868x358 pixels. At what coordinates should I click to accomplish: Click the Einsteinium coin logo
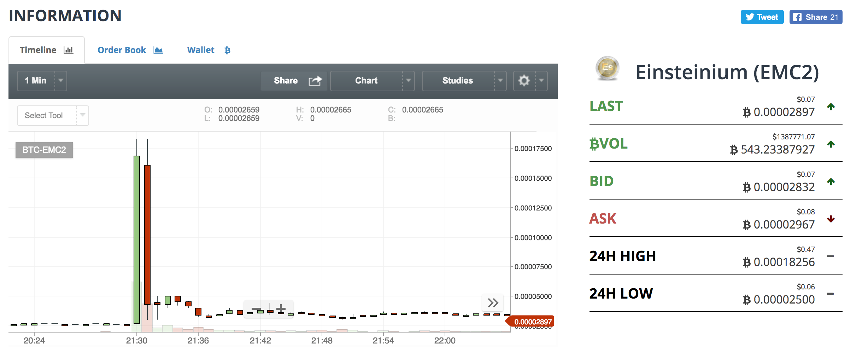click(607, 68)
